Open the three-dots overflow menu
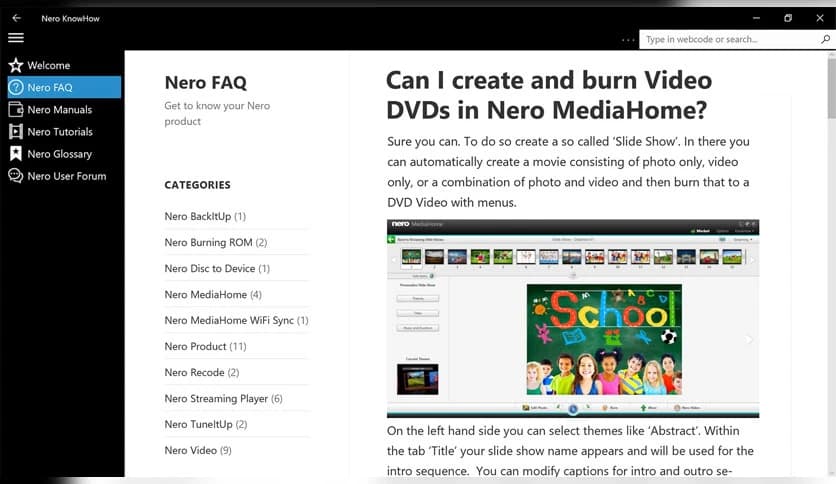 point(627,40)
